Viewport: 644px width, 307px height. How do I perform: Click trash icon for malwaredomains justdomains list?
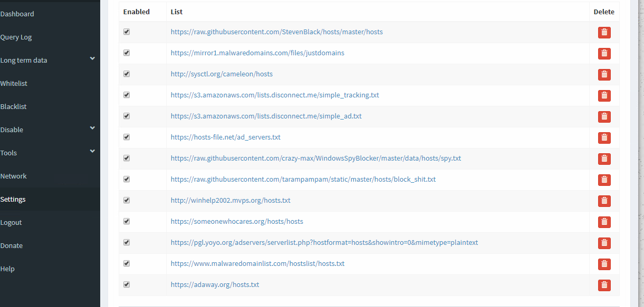(604, 54)
